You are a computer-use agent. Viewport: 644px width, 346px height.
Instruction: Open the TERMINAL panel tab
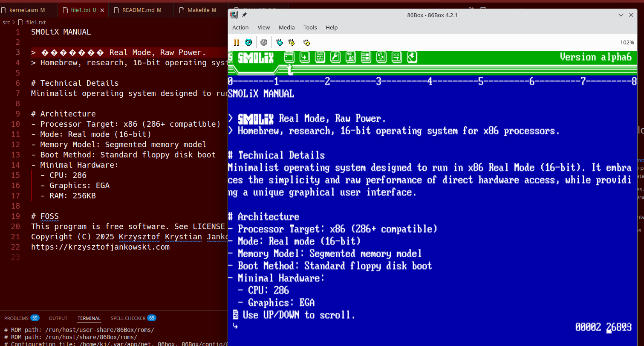point(89,318)
